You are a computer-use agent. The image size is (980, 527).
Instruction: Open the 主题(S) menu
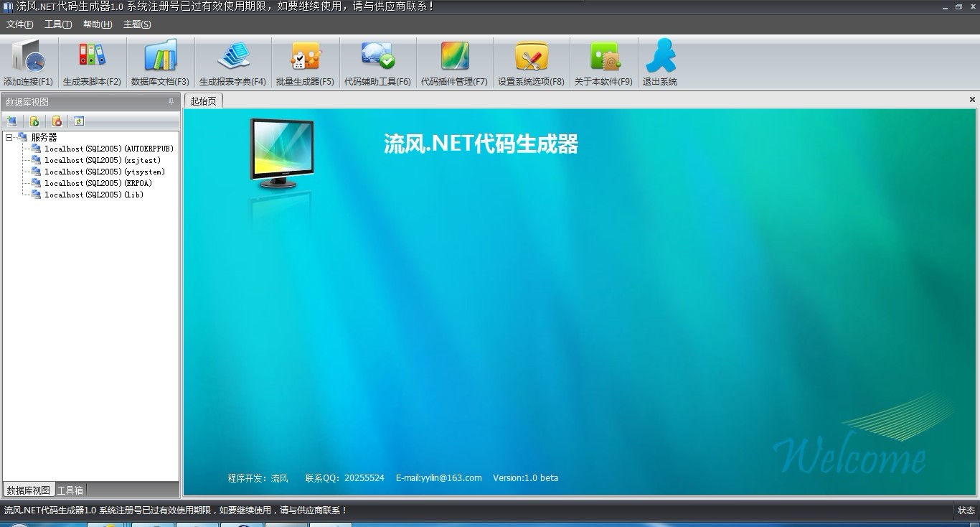point(137,24)
